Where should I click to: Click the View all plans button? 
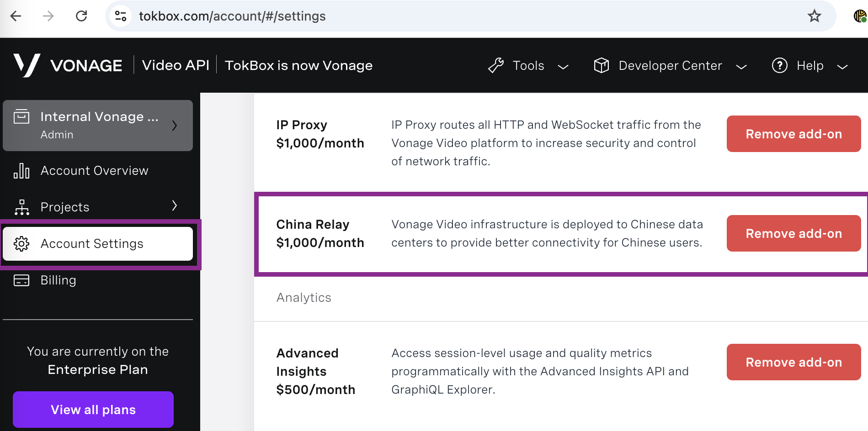tap(93, 410)
